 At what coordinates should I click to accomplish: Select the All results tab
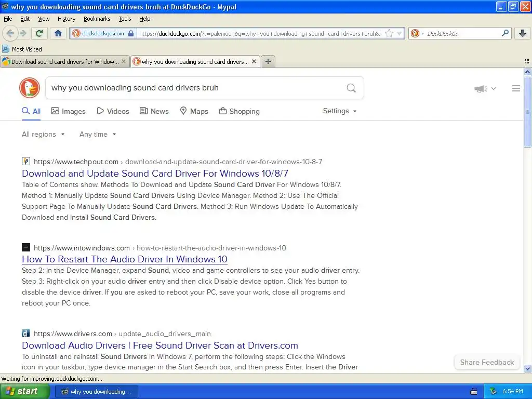(x=31, y=111)
